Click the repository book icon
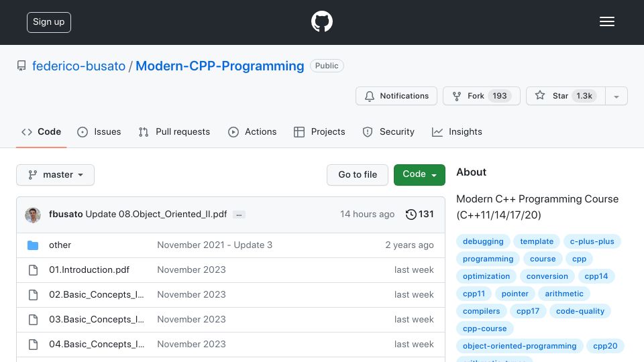The image size is (644, 362). 21,66
